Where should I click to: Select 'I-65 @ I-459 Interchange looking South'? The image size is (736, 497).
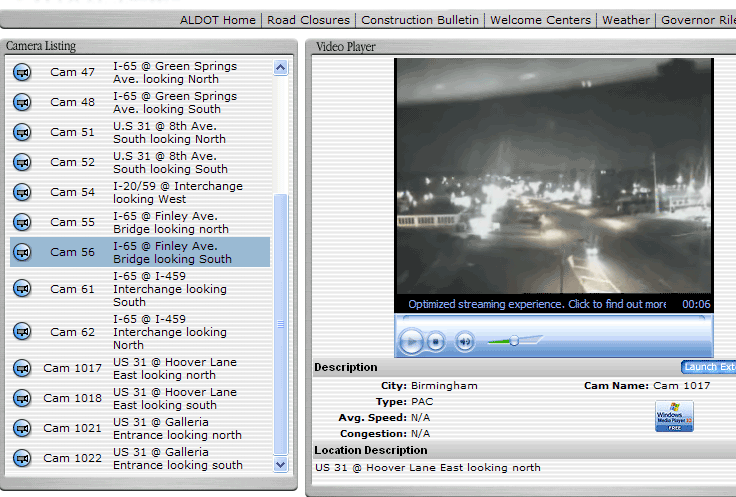[x=170, y=289]
